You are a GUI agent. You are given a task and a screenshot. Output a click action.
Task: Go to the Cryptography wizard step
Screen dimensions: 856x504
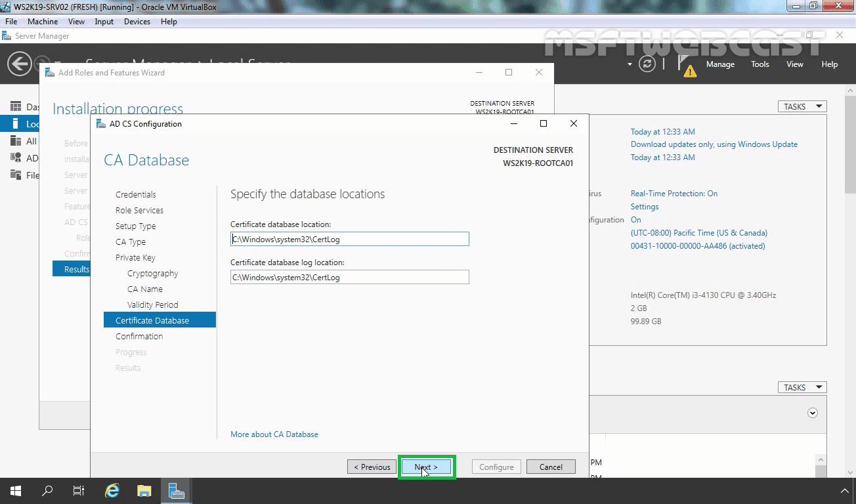point(153,274)
